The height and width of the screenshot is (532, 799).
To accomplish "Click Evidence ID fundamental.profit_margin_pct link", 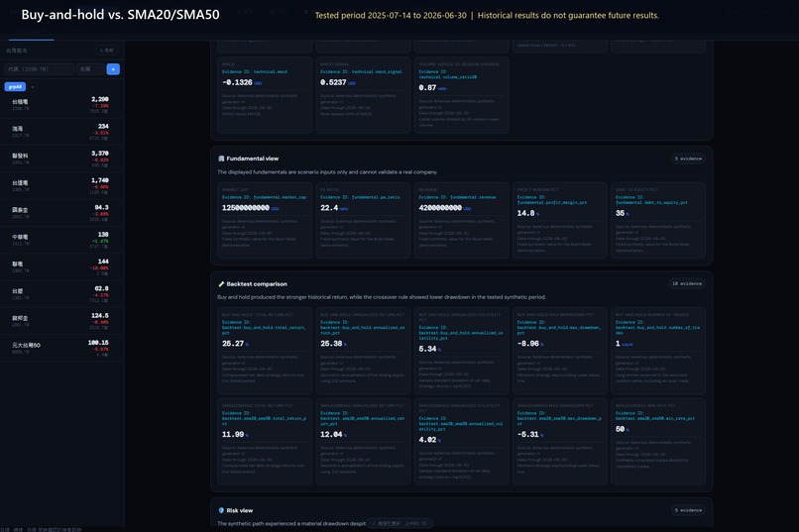I will pos(552,199).
